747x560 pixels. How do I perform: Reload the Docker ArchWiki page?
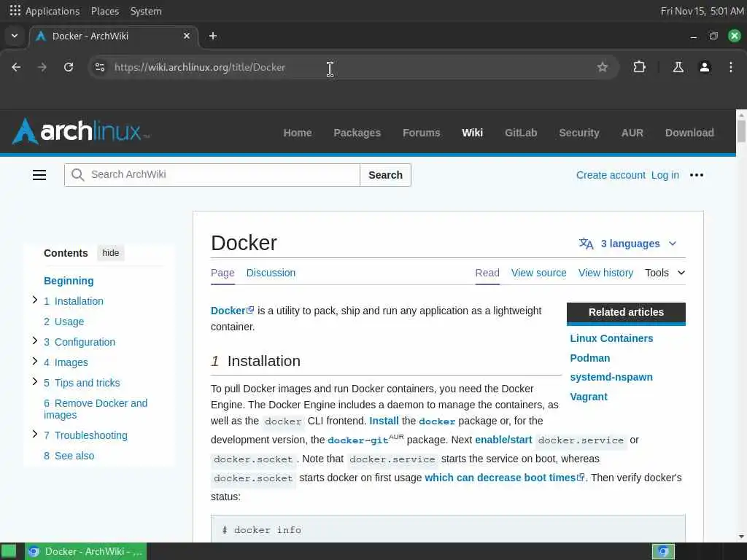click(x=69, y=67)
